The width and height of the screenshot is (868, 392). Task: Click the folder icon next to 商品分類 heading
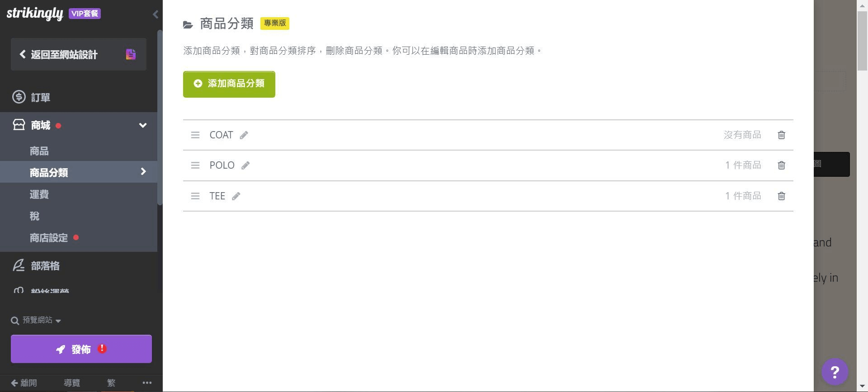coord(188,24)
